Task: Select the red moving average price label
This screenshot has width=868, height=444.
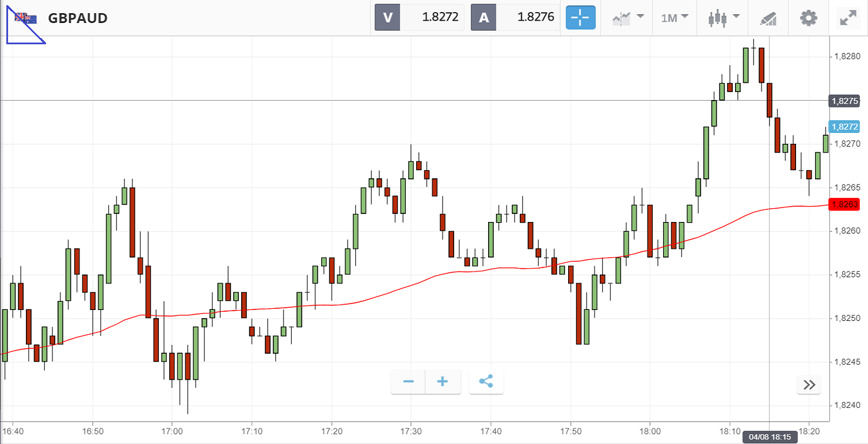Action: pos(843,204)
